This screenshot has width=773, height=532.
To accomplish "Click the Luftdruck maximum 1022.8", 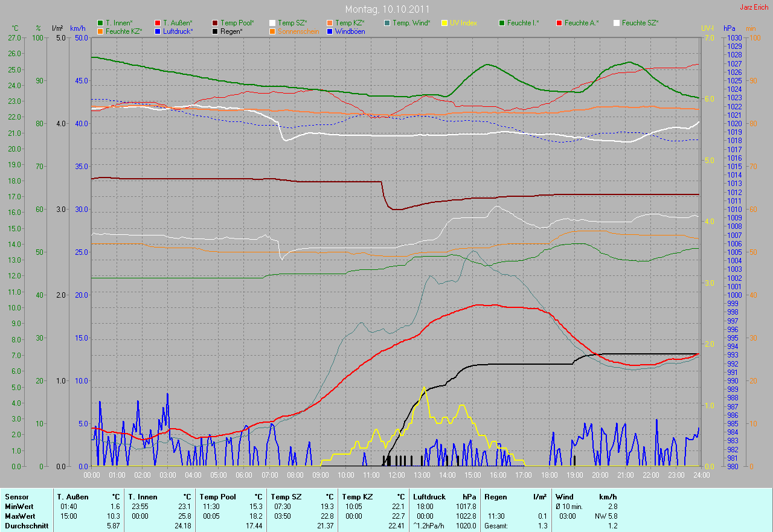I will tap(465, 516).
